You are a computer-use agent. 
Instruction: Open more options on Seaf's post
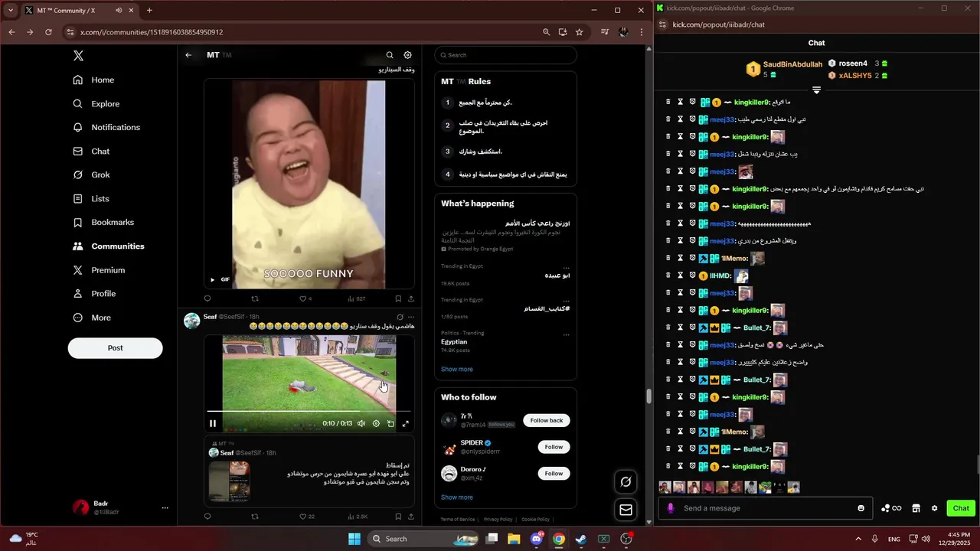[x=411, y=317]
